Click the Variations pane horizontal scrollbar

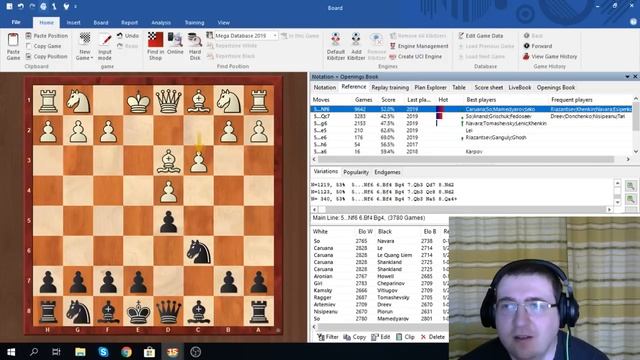click(x=462, y=209)
